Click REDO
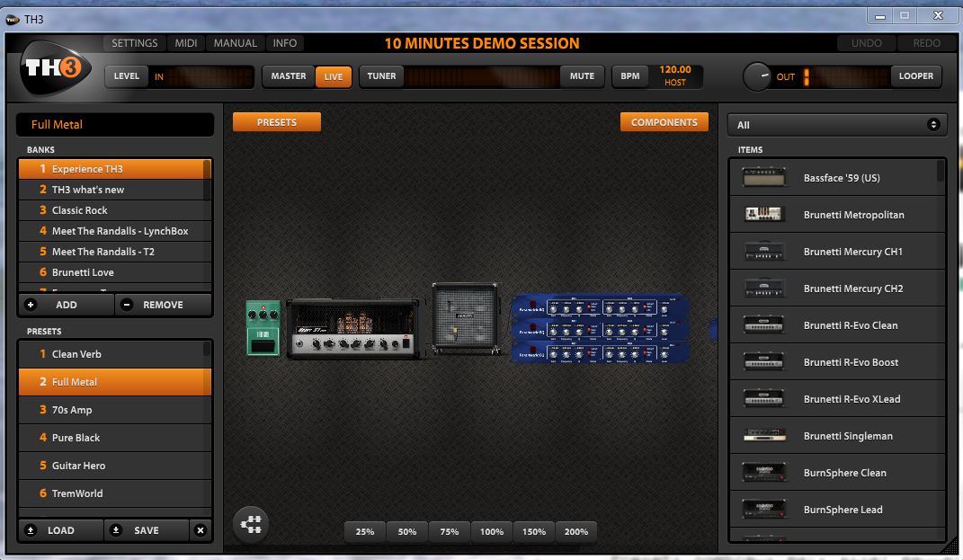 tap(926, 43)
